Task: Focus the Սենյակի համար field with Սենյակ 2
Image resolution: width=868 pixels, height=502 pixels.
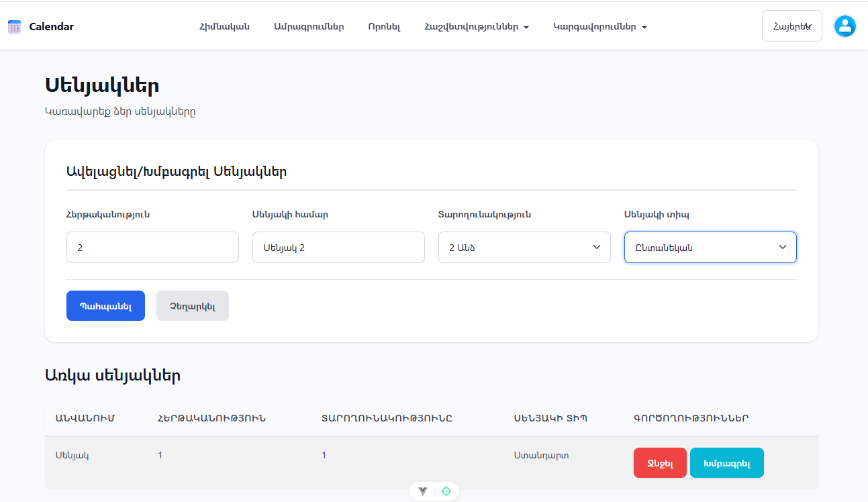Action: coord(338,248)
